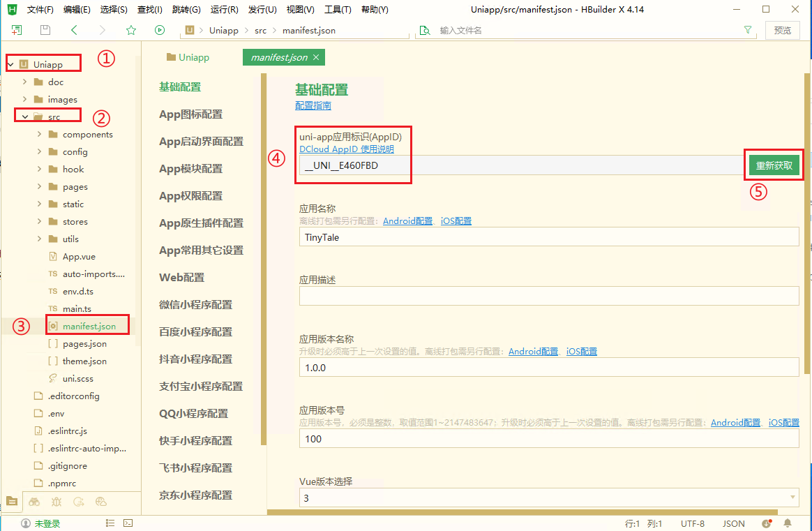Select 微信小程序配置 section

[196, 305]
